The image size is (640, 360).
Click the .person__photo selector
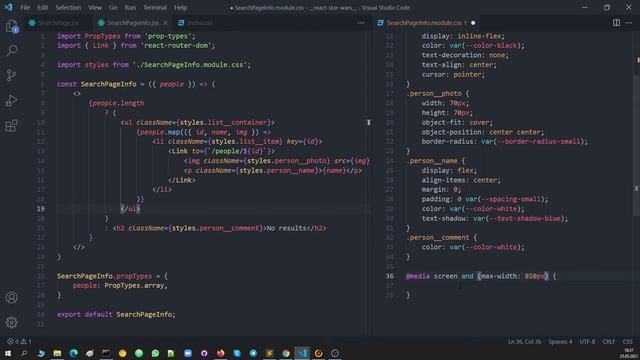pyautogui.click(x=434, y=93)
